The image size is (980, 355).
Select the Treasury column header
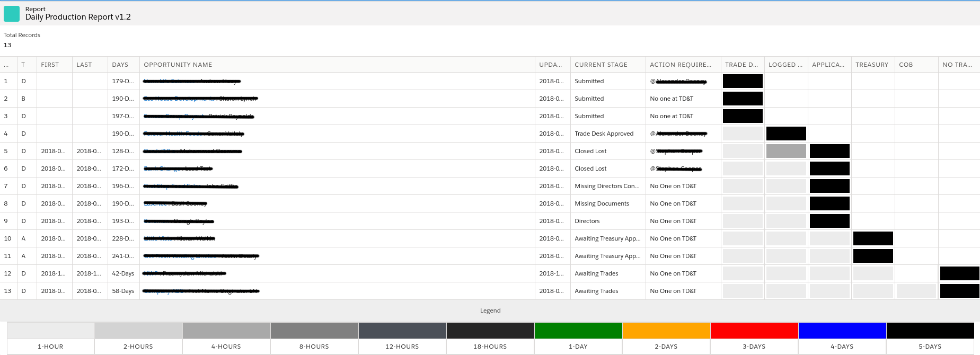(x=872, y=65)
